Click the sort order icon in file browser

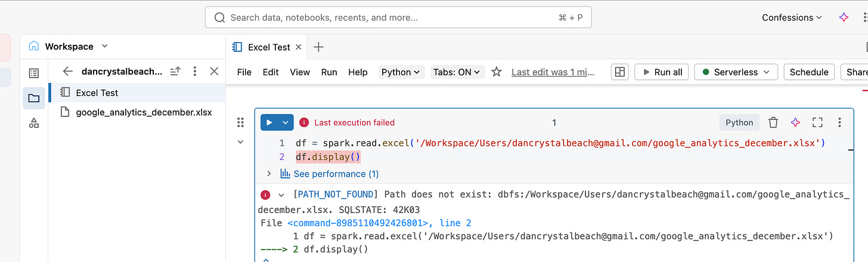[x=175, y=71]
